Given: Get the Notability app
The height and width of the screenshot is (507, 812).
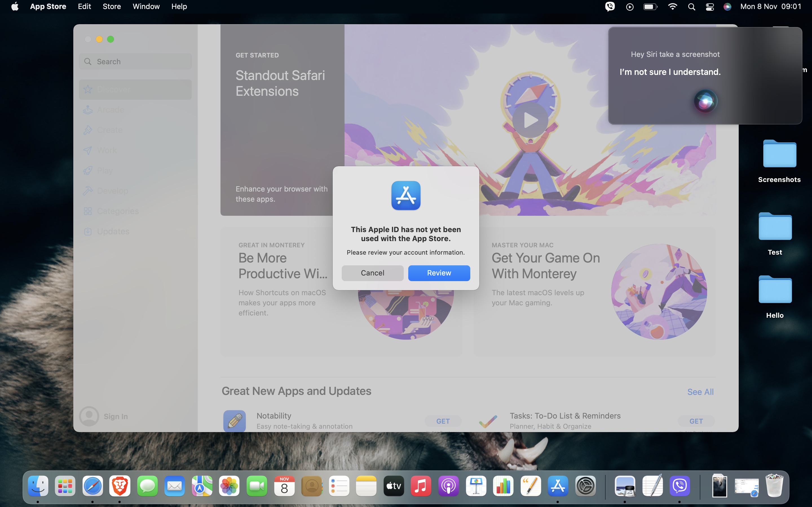Looking at the screenshot, I should pos(443,421).
